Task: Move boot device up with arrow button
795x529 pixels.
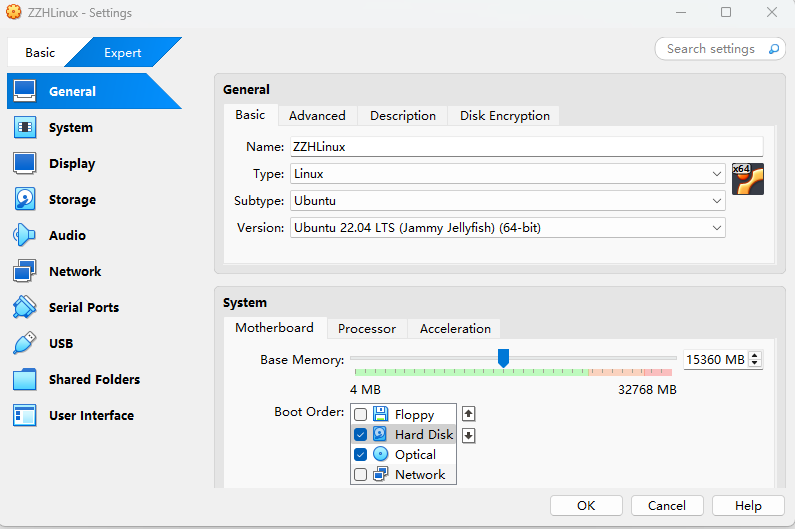Action: [468, 414]
